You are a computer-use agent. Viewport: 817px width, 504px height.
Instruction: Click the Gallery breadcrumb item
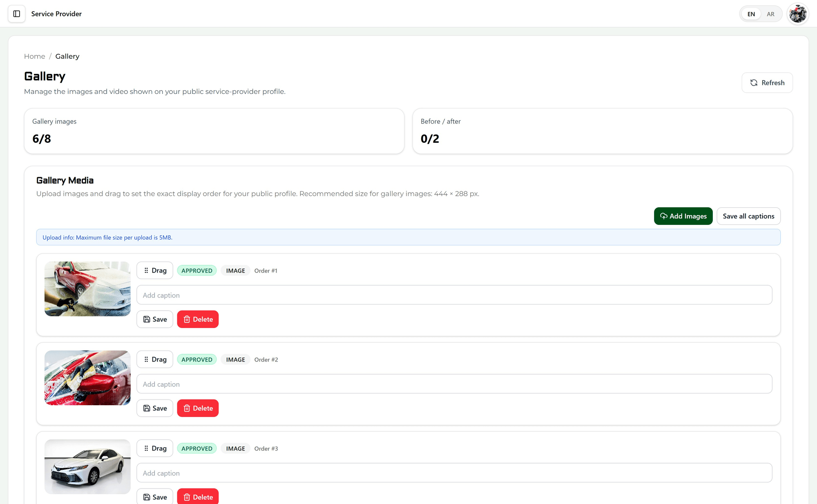click(67, 56)
